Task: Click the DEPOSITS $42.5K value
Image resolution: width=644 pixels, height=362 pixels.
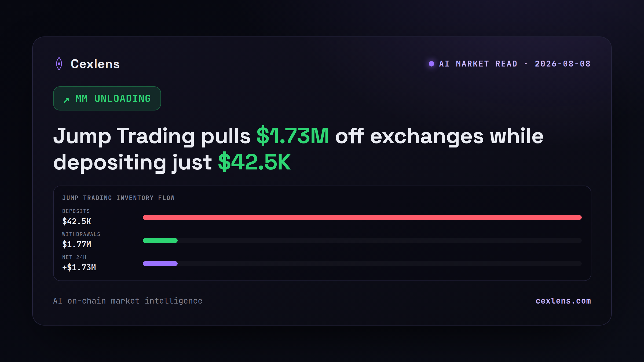Action: [77, 221]
